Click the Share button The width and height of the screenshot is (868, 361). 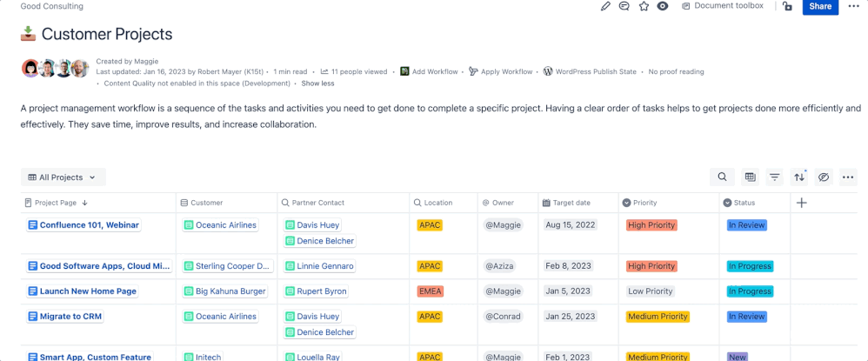pyautogui.click(x=820, y=6)
